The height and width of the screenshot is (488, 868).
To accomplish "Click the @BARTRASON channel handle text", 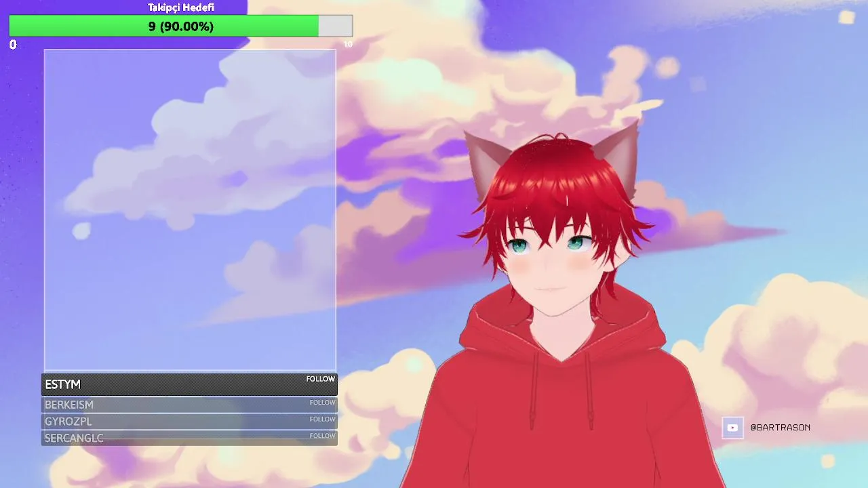I will click(x=780, y=428).
